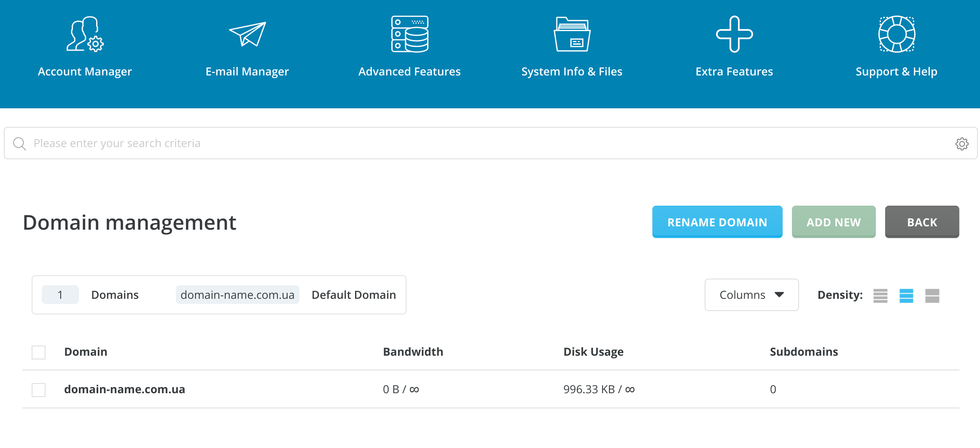
Task: Click the Account Manager label
Action: (85, 72)
